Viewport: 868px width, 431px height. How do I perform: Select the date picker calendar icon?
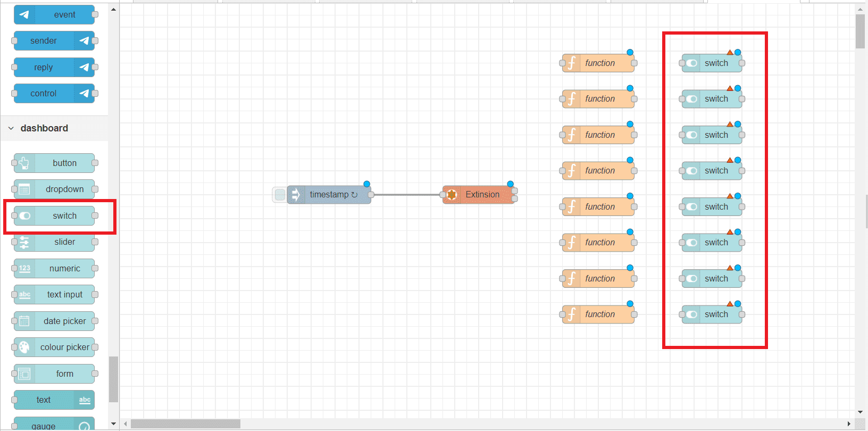point(24,321)
